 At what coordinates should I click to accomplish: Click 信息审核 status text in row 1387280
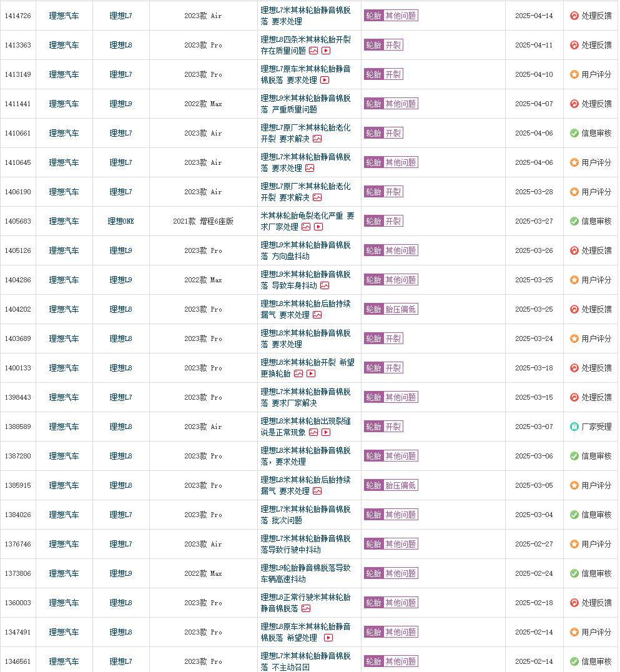click(596, 456)
